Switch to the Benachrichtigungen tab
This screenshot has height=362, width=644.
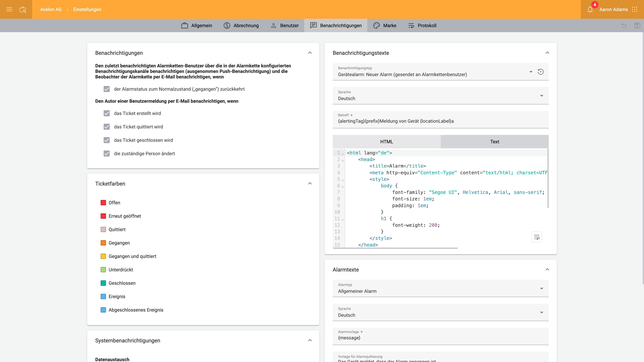click(x=335, y=25)
